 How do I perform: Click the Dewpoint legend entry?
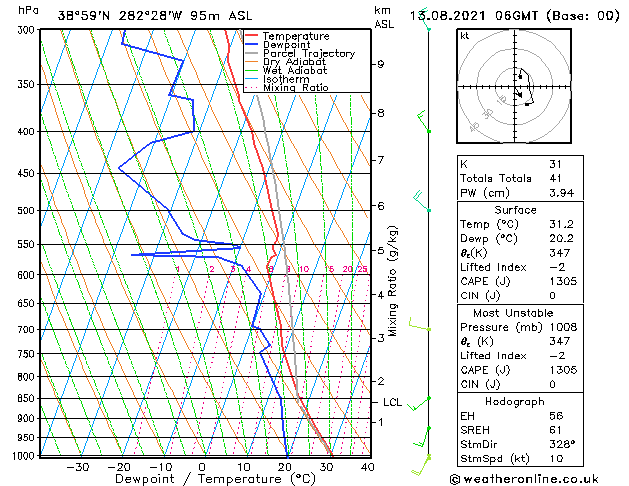[x=286, y=45]
